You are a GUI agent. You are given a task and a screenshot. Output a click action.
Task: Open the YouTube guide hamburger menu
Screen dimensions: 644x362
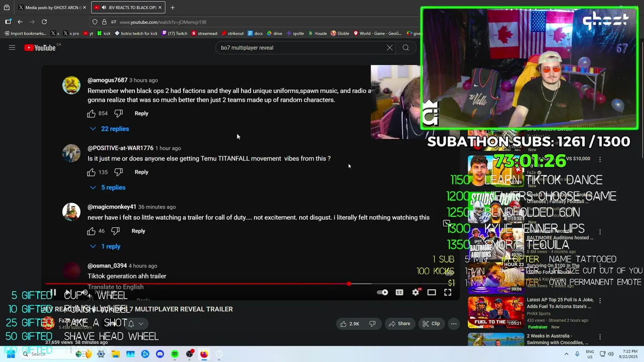[x=12, y=48]
